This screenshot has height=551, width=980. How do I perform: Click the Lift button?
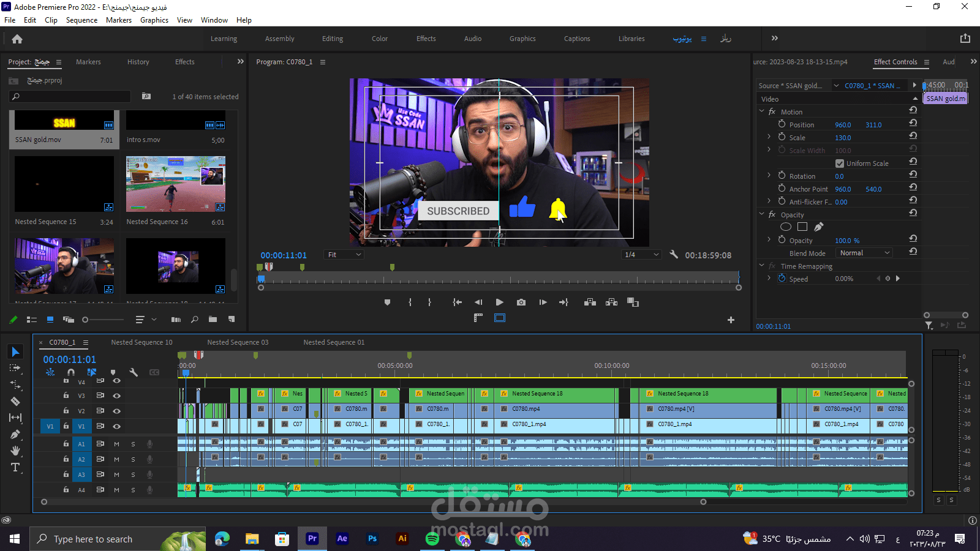pyautogui.click(x=590, y=302)
